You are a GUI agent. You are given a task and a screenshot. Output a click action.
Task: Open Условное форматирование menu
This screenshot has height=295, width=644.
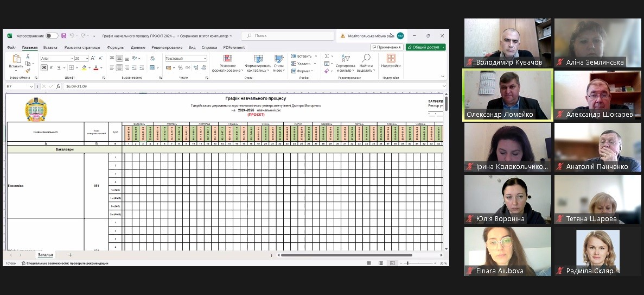click(227, 64)
